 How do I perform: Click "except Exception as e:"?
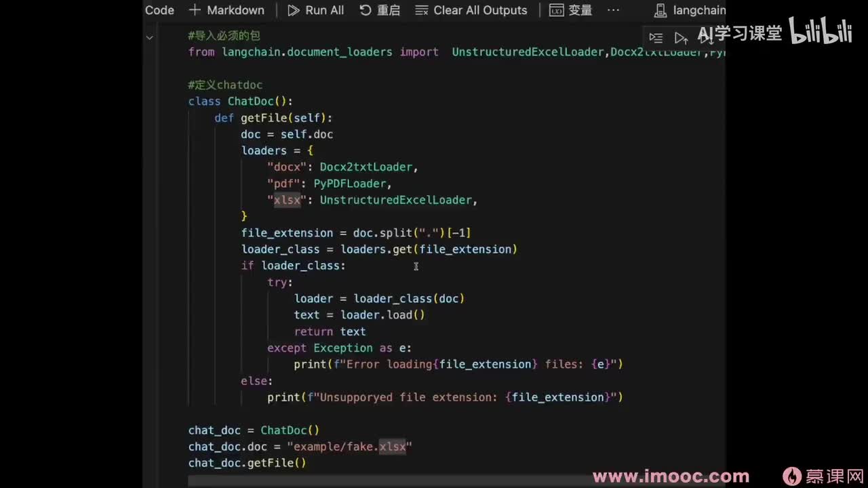(x=340, y=348)
